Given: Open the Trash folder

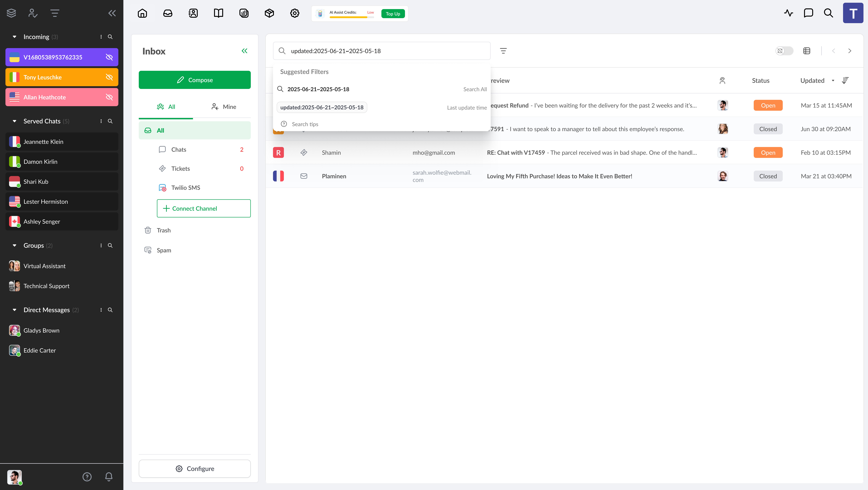Looking at the screenshot, I should tap(163, 230).
